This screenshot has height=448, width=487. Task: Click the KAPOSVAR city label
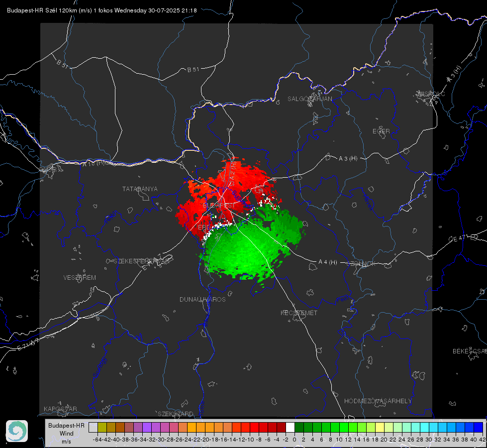point(60,409)
